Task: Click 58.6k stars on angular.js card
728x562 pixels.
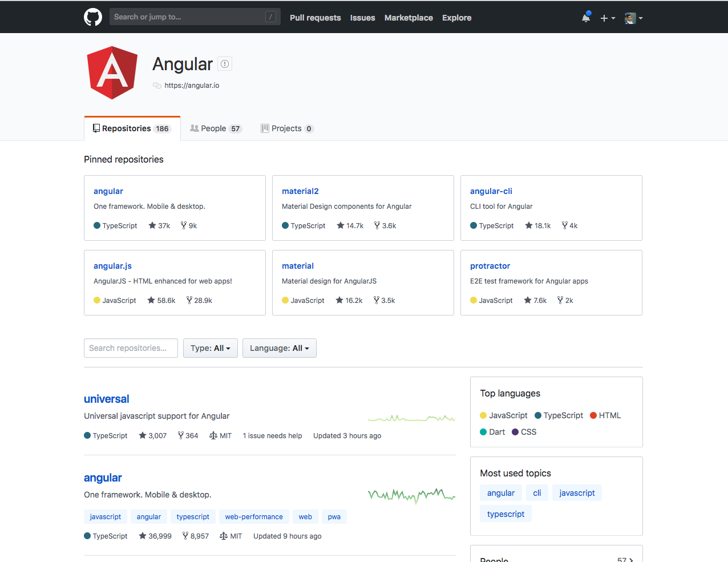Action: [161, 300]
